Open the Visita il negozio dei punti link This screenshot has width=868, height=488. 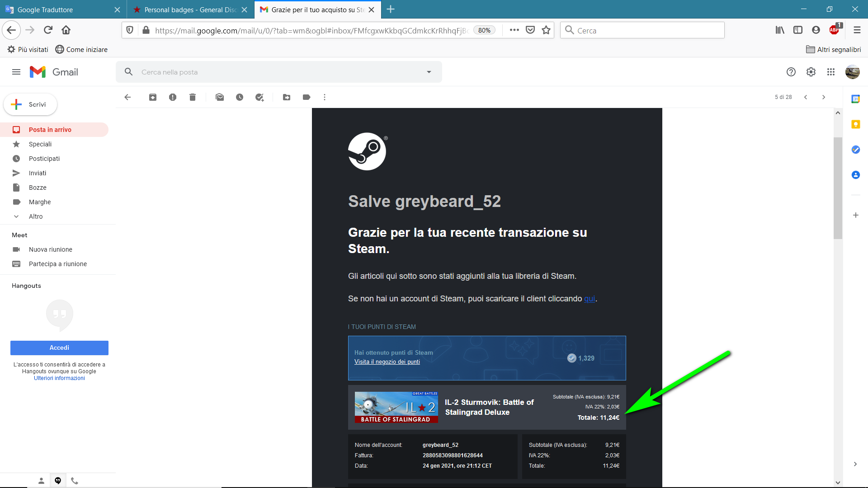click(387, 362)
